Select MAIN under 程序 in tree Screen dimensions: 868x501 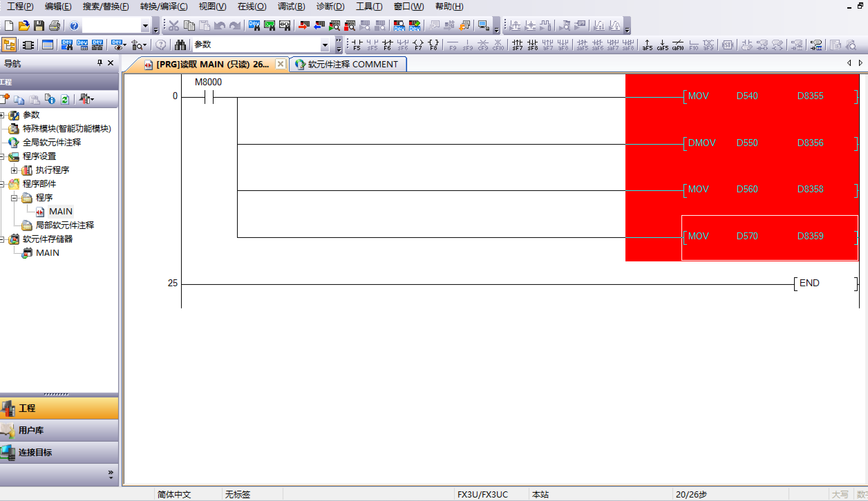tap(60, 211)
